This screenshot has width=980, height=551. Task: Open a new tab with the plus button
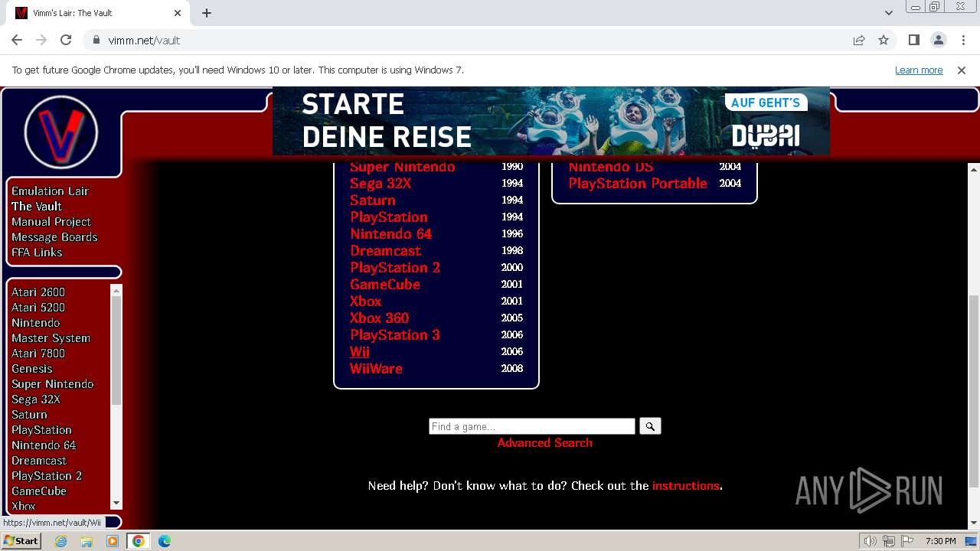[207, 13]
